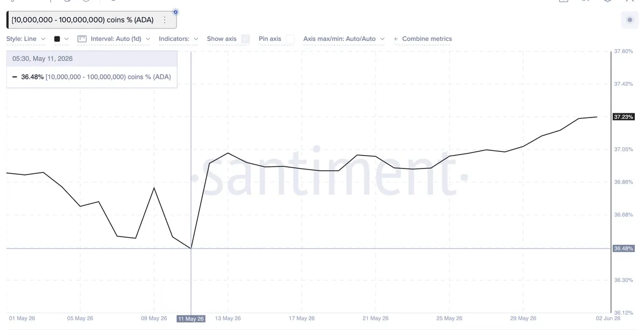Open the three-dot menu on the ADA metric

165,20
